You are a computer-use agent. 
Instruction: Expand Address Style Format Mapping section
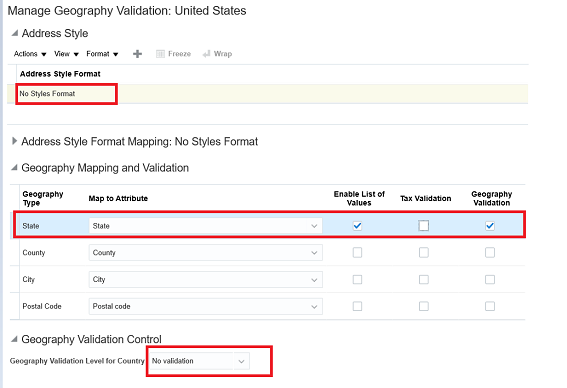[x=14, y=141]
